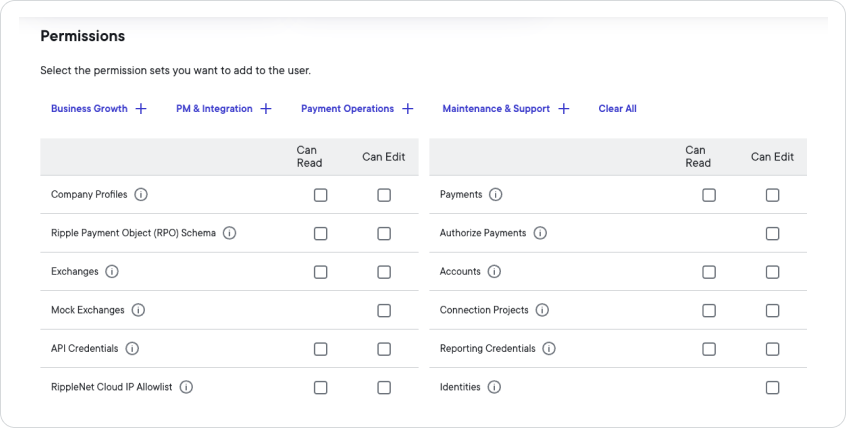Check Can Read for RippleNet Cloud IP Allowlist
This screenshot has width=846, height=428.
pos(320,387)
